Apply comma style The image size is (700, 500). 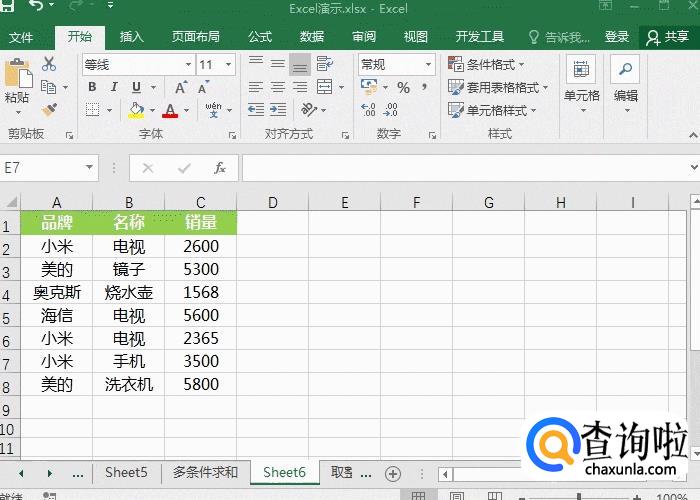[424, 86]
